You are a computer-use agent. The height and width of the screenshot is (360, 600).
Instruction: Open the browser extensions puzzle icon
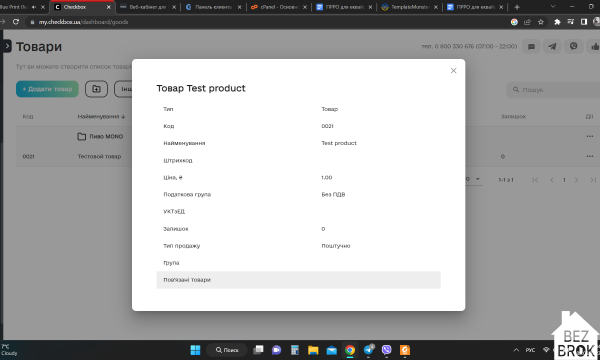pyautogui.click(x=557, y=22)
